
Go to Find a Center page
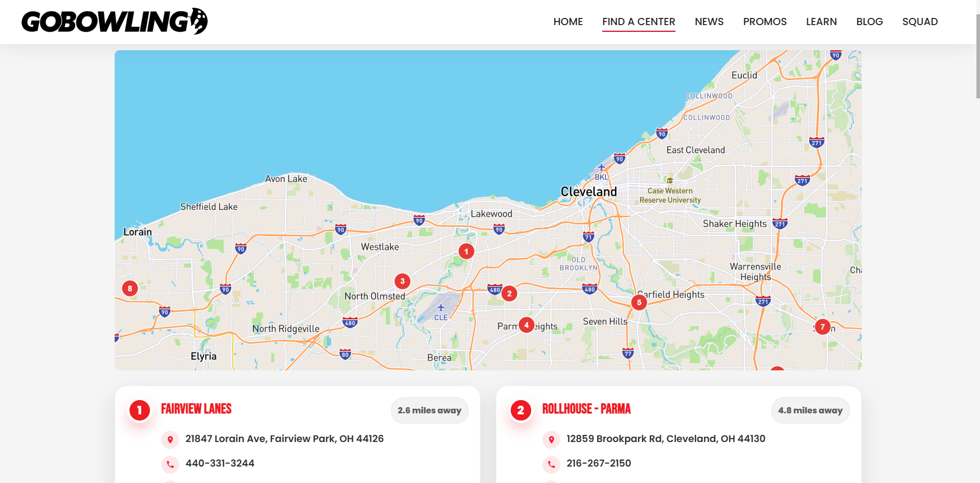tap(638, 22)
